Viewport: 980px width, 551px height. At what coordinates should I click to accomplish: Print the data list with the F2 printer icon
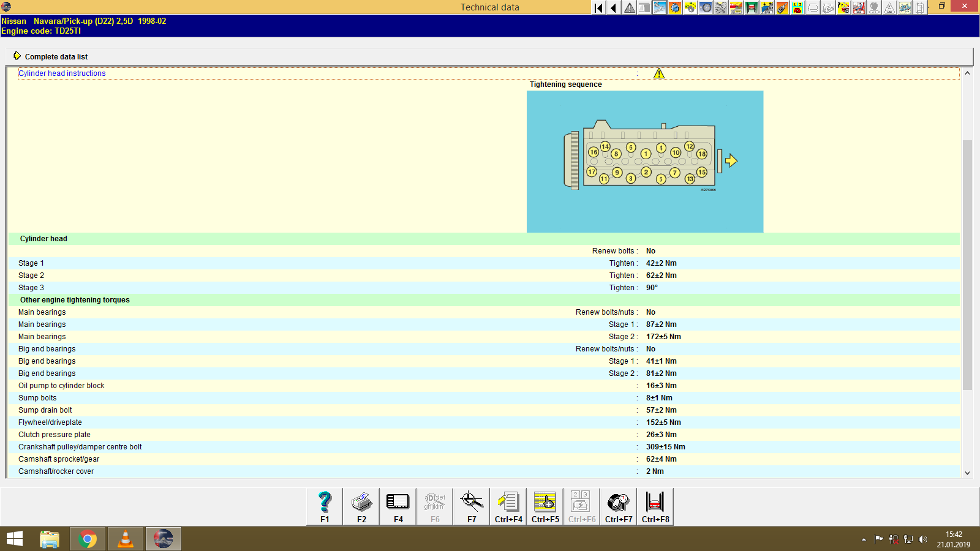(x=361, y=506)
